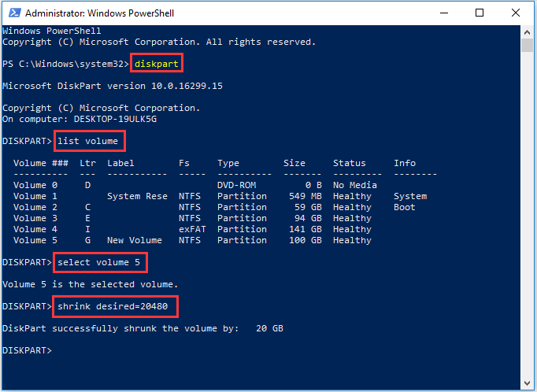
Task: Click the '141 GB' size cell
Action: click(306, 229)
